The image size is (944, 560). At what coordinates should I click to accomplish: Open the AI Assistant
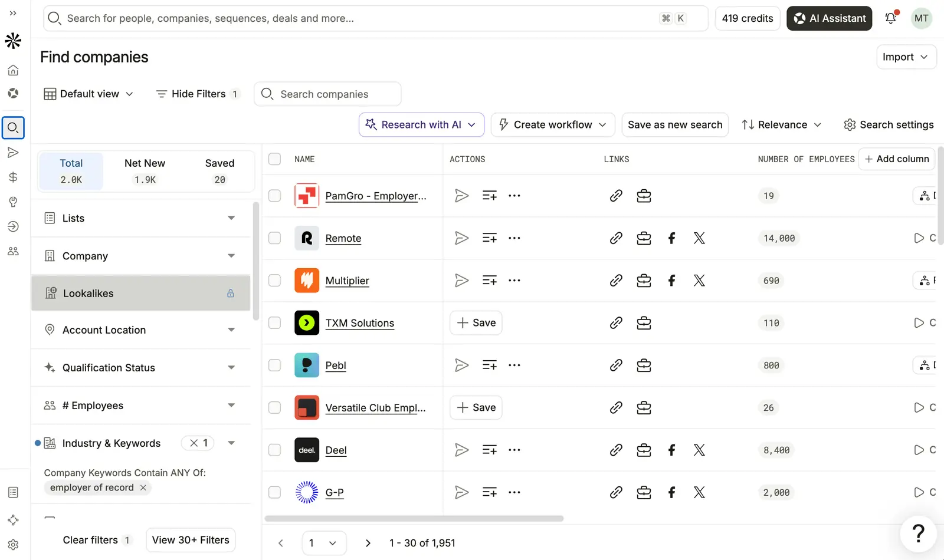click(830, 18)
